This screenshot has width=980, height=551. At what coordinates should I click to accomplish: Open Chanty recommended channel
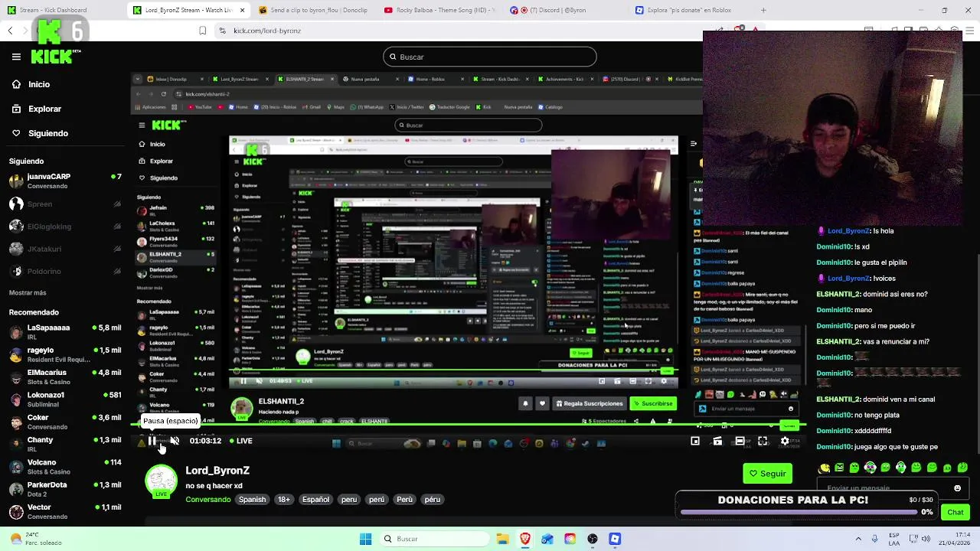coord(65,444)
